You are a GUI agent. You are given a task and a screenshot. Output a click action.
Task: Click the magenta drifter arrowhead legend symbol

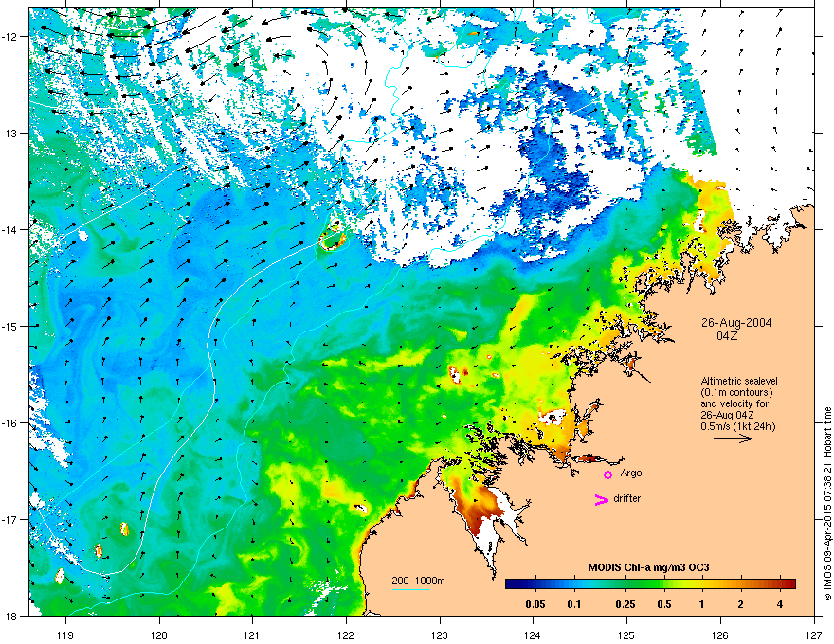602,499
